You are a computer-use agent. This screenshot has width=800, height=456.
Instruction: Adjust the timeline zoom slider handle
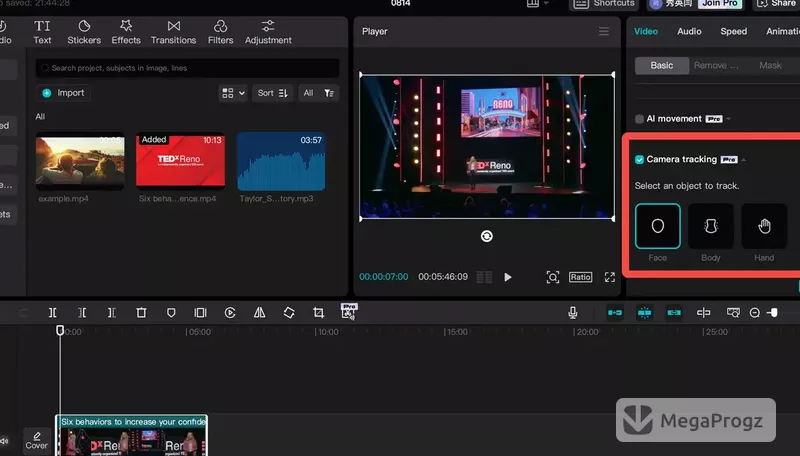click(773, 313)
